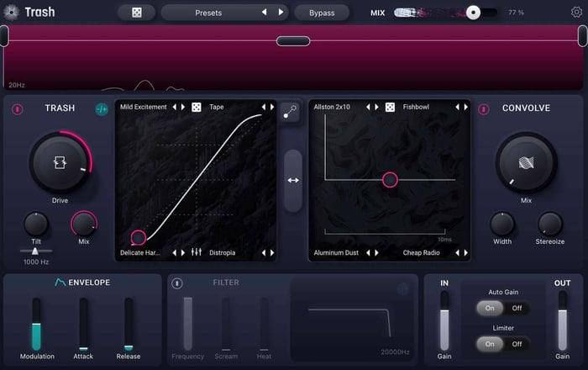Viewport: 588px width, 370px height.
Task: Click the Bypass button
Action: click(x=322, y=13)
